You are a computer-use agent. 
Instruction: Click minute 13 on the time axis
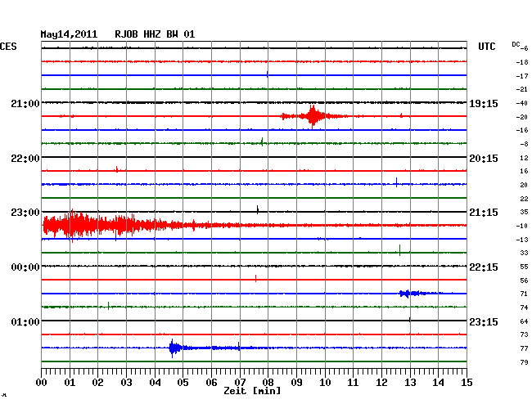pyautogui.click(x=410, y=383)
